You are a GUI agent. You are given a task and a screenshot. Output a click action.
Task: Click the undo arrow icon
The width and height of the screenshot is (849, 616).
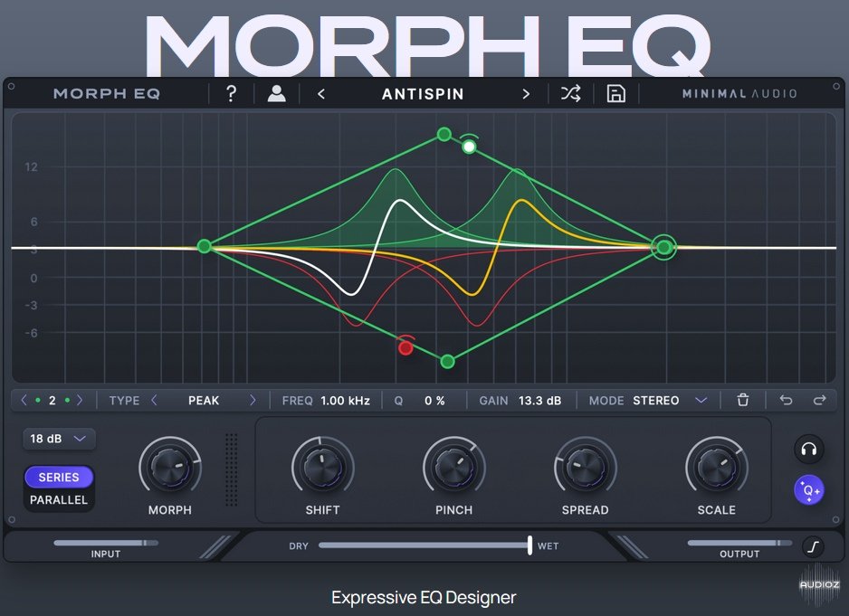coord(786,401)
